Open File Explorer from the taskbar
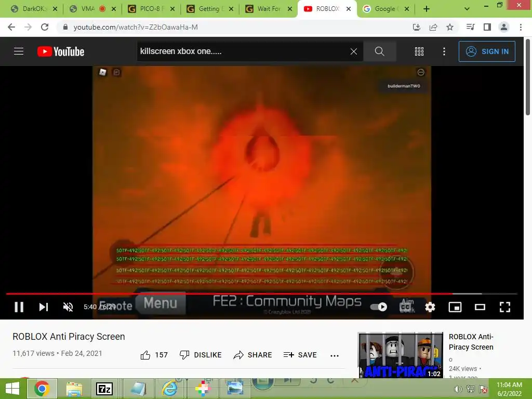Image resolution: width=532 pixels, height=399 pixels. 74,389
